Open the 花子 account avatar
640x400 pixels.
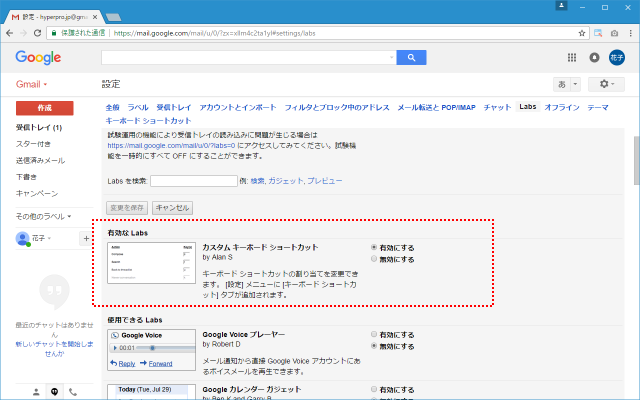click(x=617, y=58)
